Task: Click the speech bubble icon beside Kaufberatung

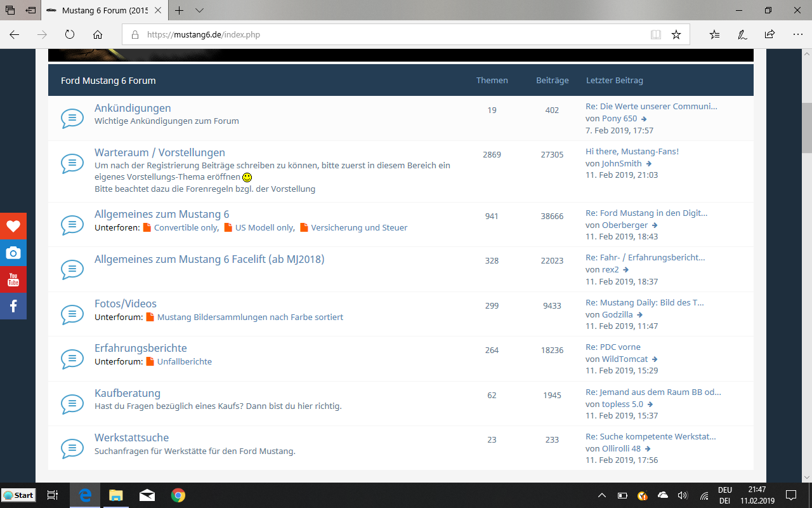Action: pos(72,403)
